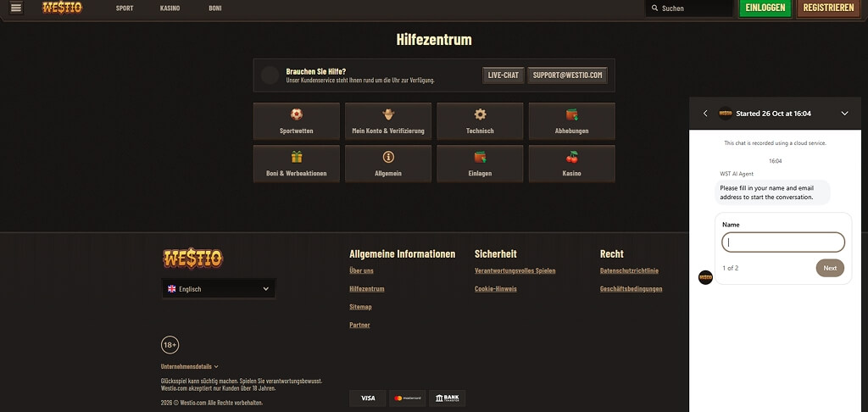868x412 pixels.
Task: Open the Sportwetten category football icon
Action: tap(297, 114)
